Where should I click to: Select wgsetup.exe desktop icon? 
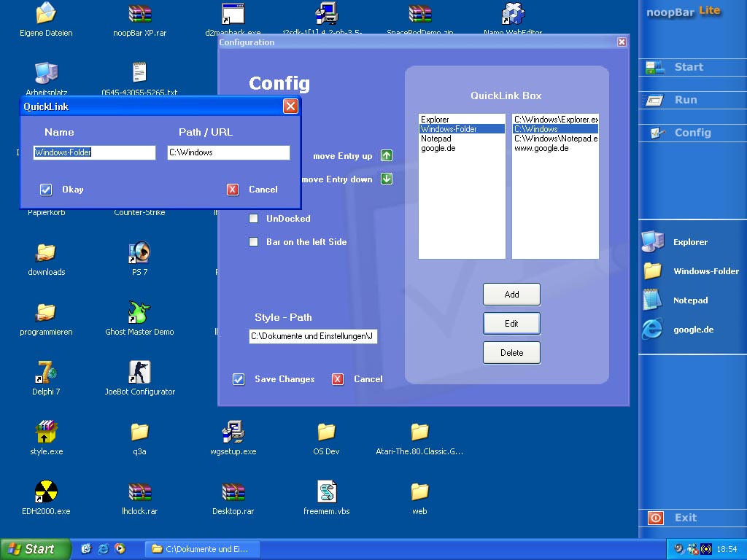(x=233, y=438)
